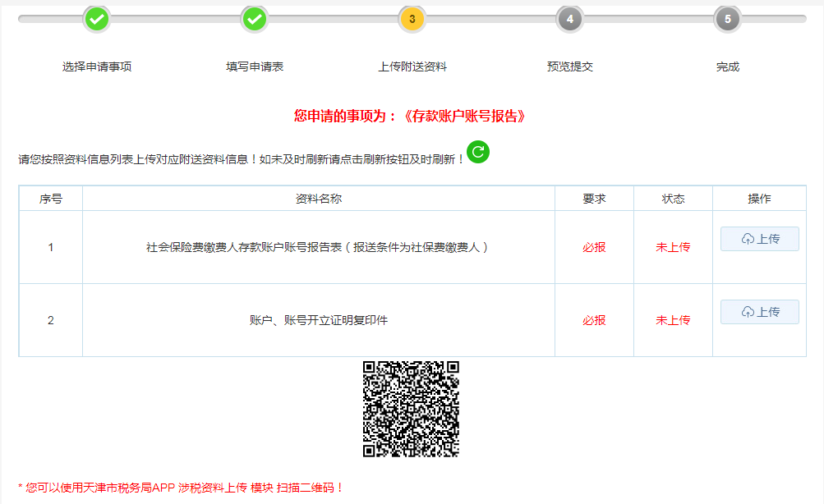Upload file for 社会保险费缴费人存款账户账号报告表 row
Screen dimensions: 824x504
tap(759, 239)
